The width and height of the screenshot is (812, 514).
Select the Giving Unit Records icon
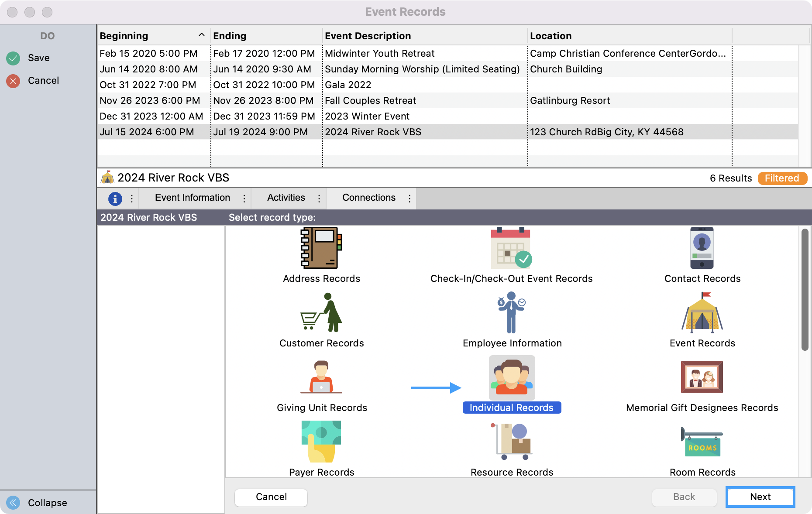(321, 377)
